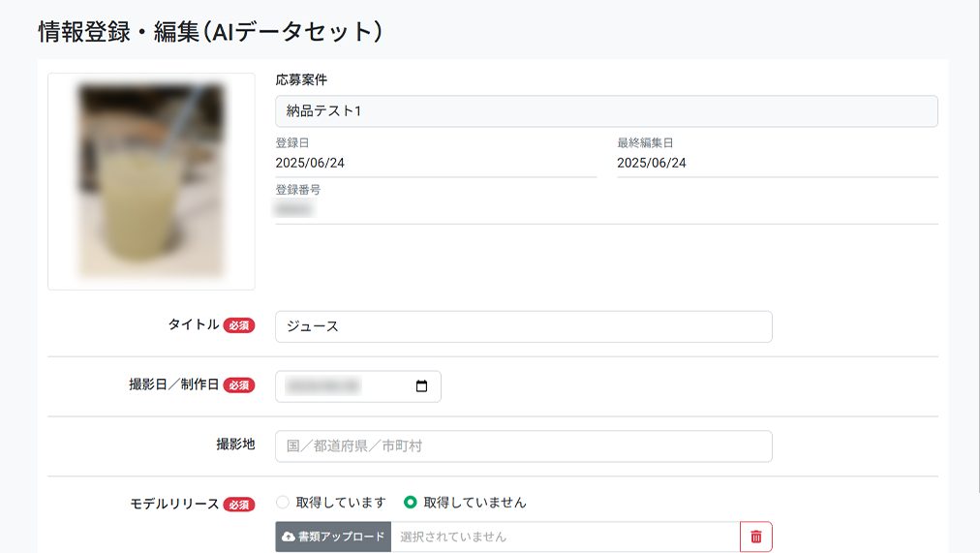Click the 応募案件 field showing 納品テスト1
The height and width of the screenshot is (553, 980).
pyautogui.click(x=606, y=111)
